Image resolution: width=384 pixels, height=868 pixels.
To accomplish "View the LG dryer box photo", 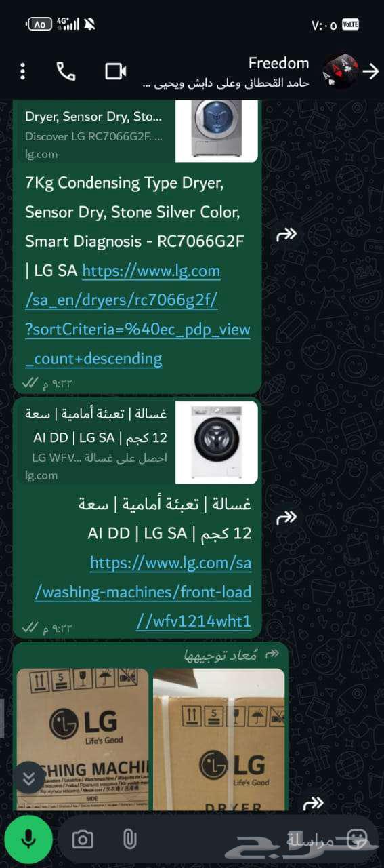I will coord(219,739).
